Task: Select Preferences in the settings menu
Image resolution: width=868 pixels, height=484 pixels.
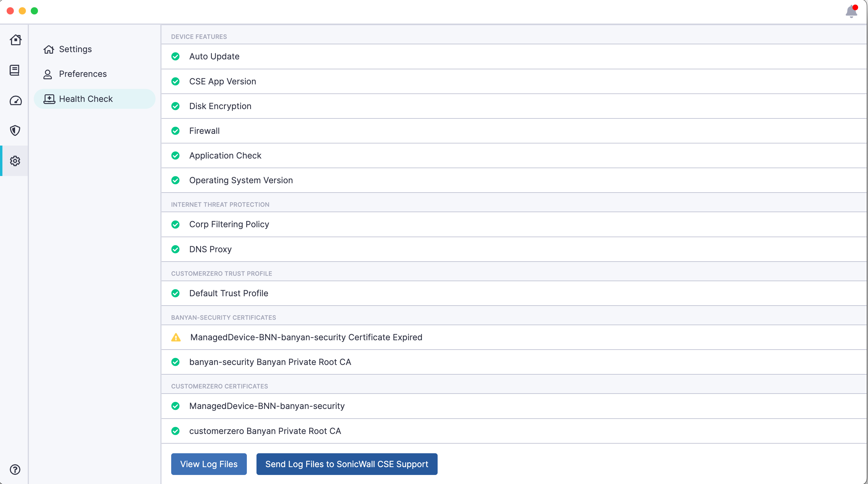Action: 83,74
